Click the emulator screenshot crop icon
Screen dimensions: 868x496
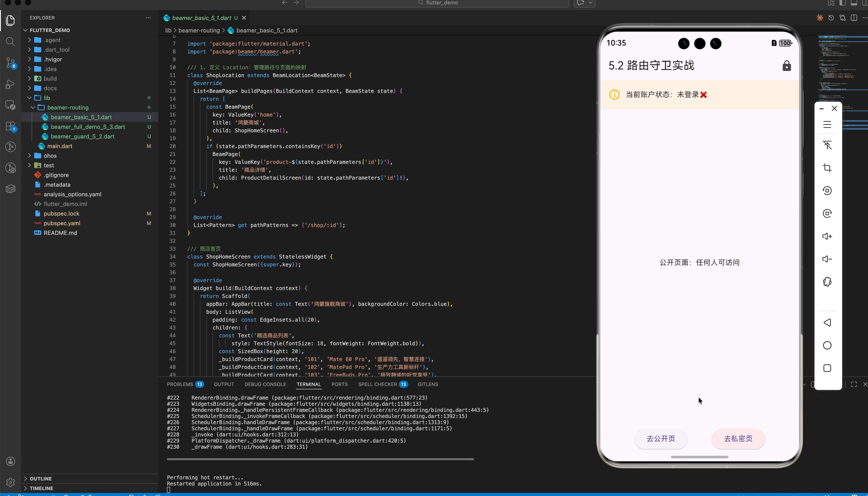827,168
